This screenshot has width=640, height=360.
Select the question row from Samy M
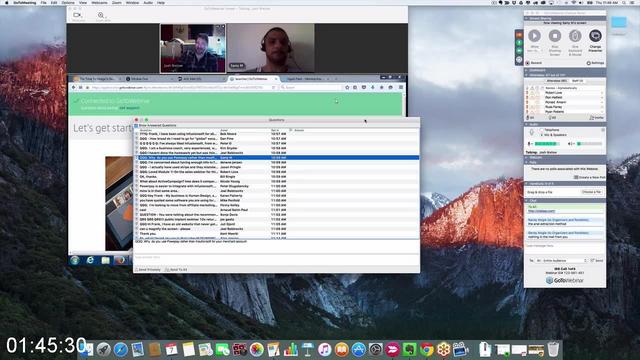click(276, 158)
